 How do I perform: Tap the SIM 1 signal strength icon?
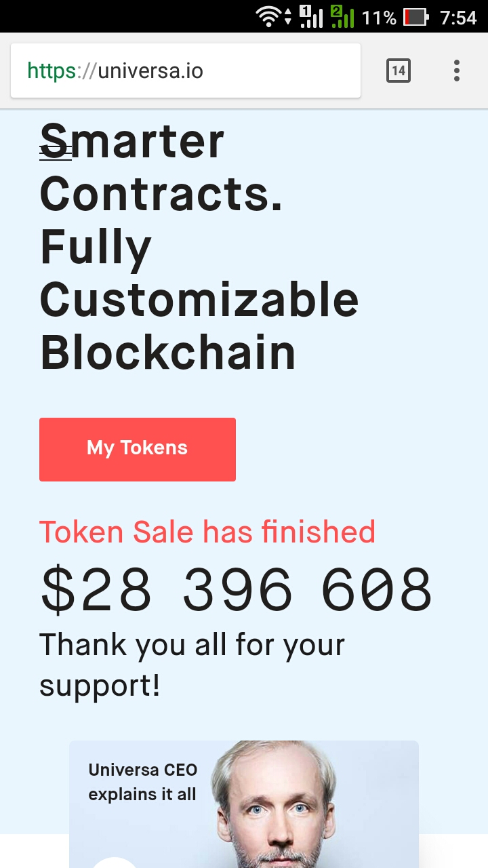311,16
